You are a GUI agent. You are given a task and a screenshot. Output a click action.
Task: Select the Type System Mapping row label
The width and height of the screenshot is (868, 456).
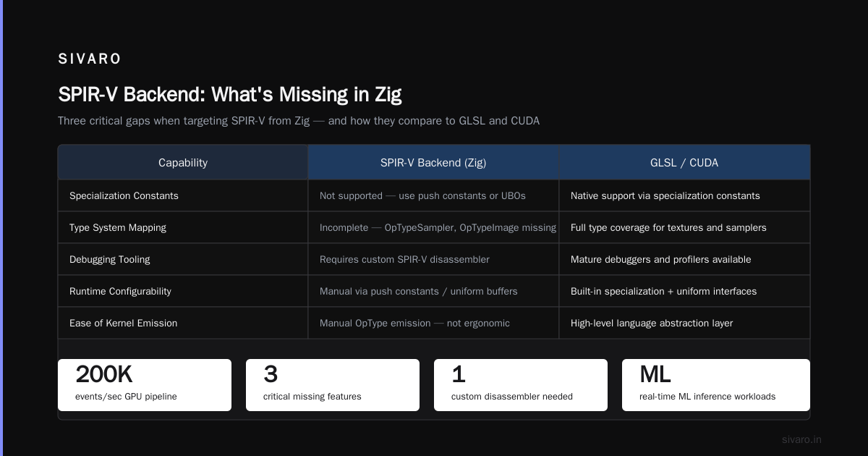(118, 227)
